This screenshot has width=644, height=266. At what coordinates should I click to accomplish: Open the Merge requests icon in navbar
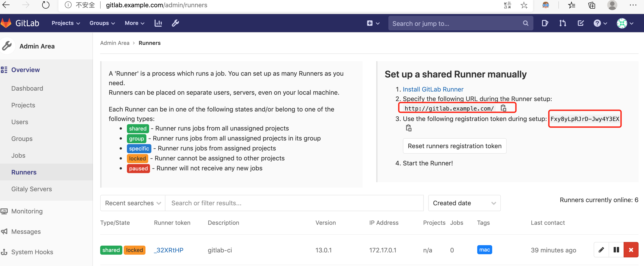562,23
